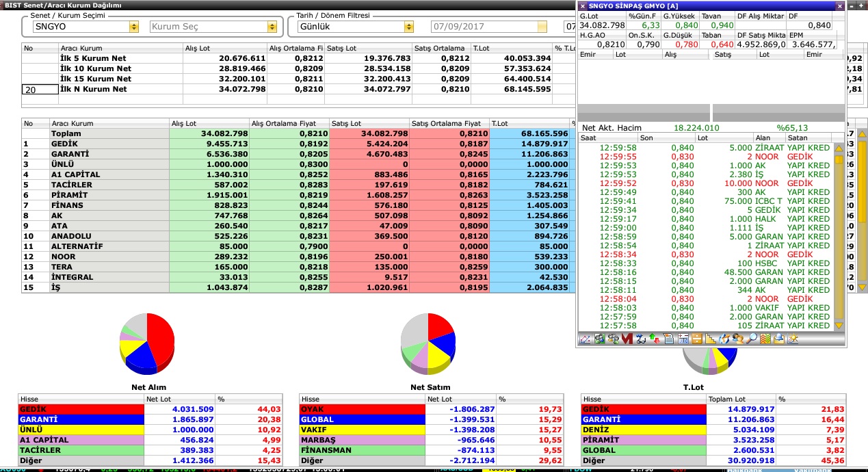868x472 pixels.
Task: Click MARBAŞ in the Net Satım table
Action: [362, 440]
